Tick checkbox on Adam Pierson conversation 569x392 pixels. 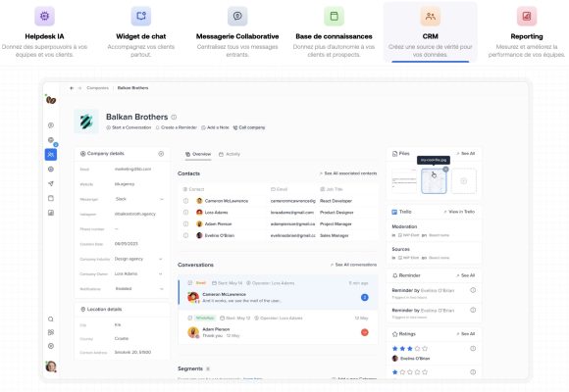pyautogui.click(x=189, y=318)
